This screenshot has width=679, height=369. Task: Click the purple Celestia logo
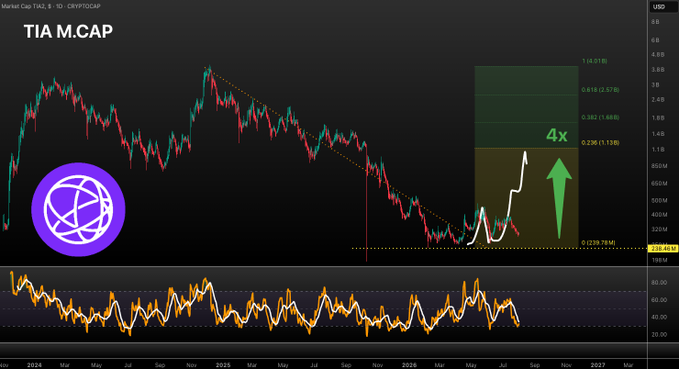coord(78,210)
